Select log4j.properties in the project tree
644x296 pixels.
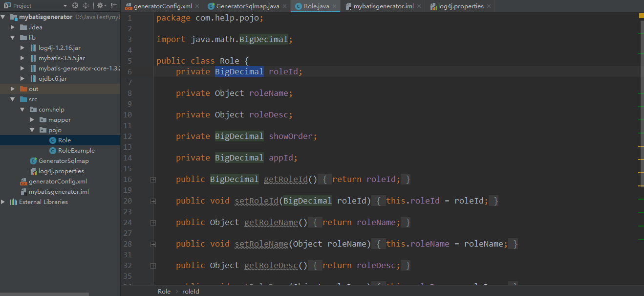(x=60, y=171)
